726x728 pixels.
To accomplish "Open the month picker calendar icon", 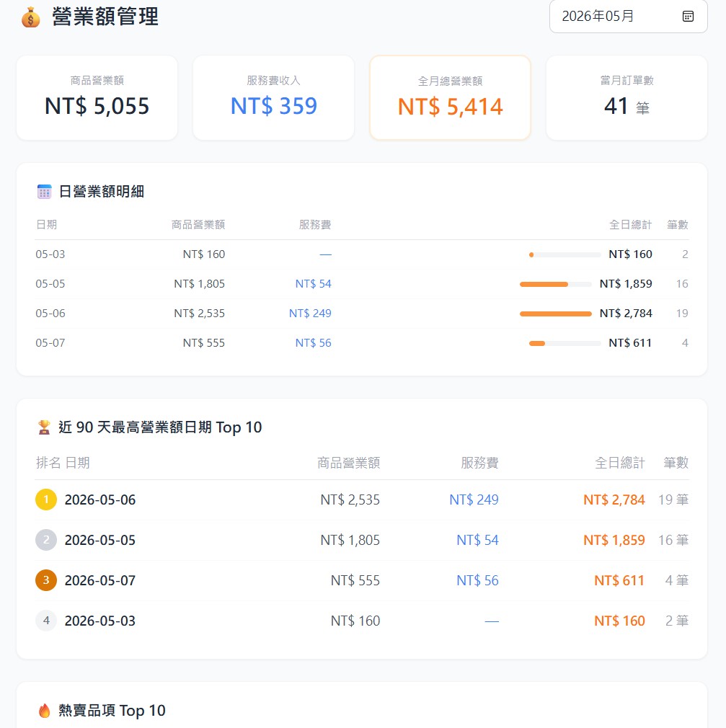I will pos(688,17).
